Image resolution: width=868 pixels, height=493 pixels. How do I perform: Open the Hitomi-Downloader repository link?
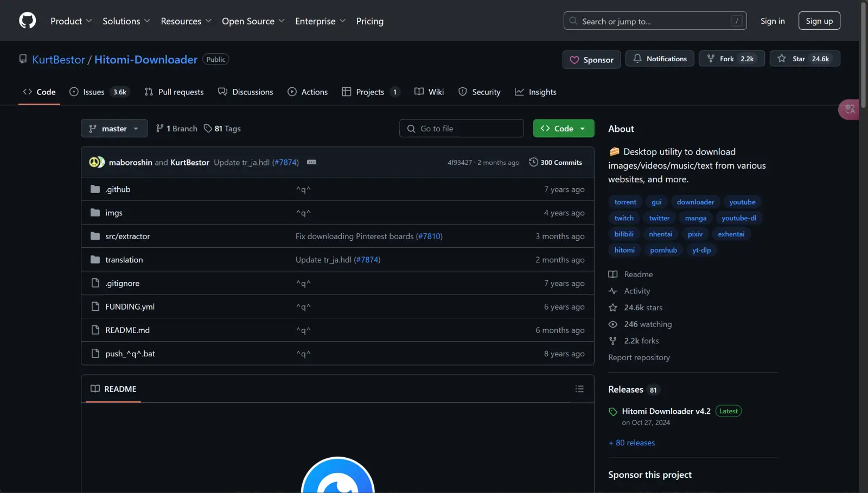coord(146,60)
